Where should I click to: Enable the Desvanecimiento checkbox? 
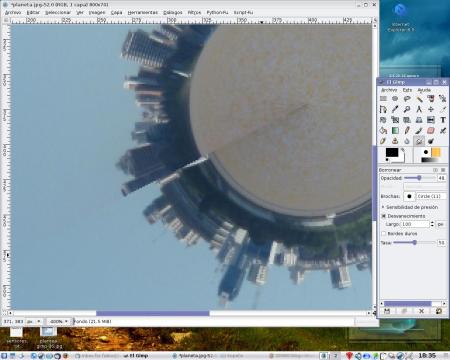pos(383,216)
